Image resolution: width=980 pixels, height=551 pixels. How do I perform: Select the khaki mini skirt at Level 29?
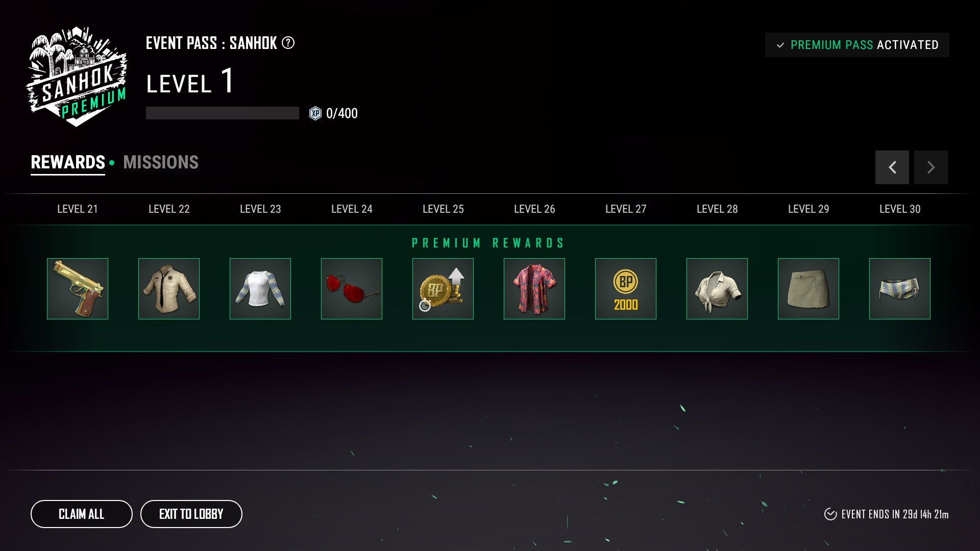click(808, 289)
